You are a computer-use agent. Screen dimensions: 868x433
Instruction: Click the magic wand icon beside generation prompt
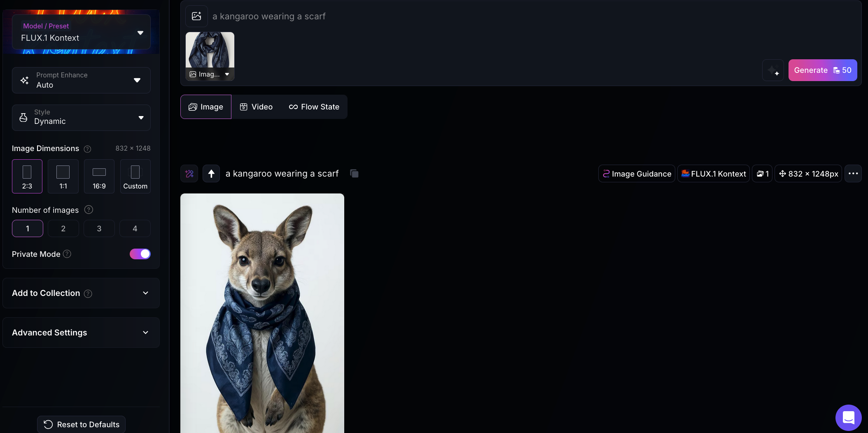pyautogui.click(x=189, y=174)
